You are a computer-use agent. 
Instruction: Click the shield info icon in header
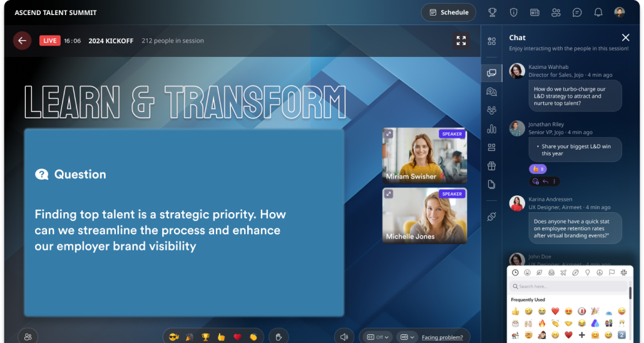pyautogui.click(x=513, y=13)
